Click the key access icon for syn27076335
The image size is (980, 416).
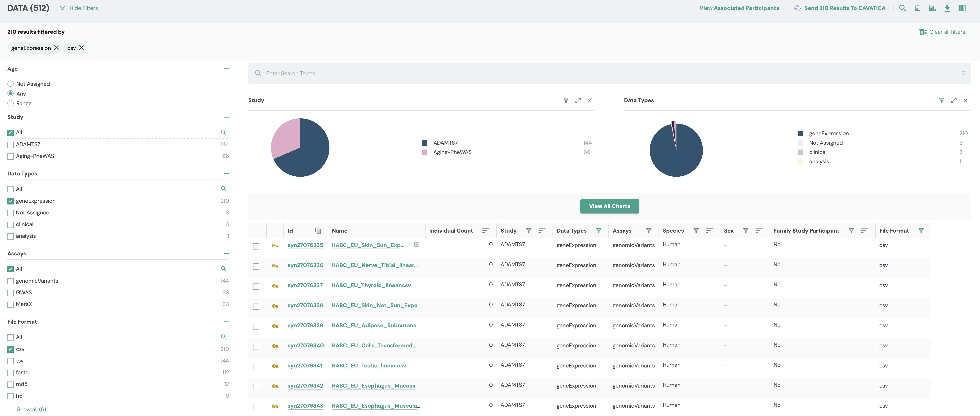click(x=275, y=245)
